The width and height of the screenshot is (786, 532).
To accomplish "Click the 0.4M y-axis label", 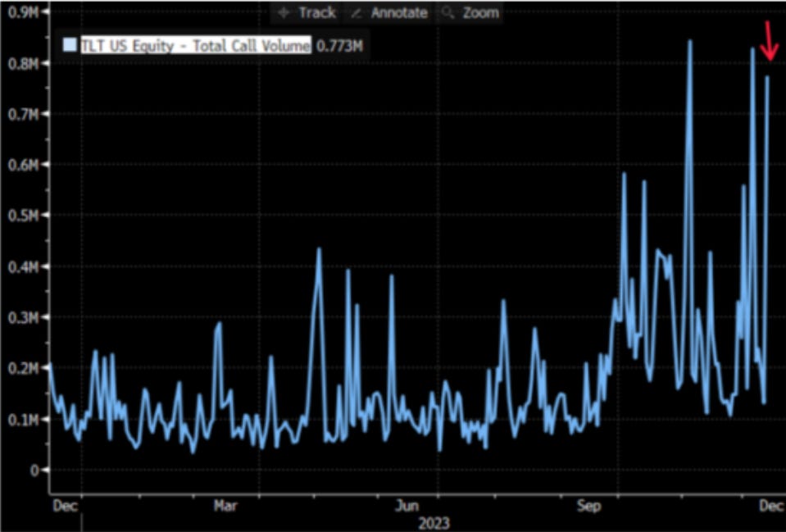I will [x=24, y=266].
